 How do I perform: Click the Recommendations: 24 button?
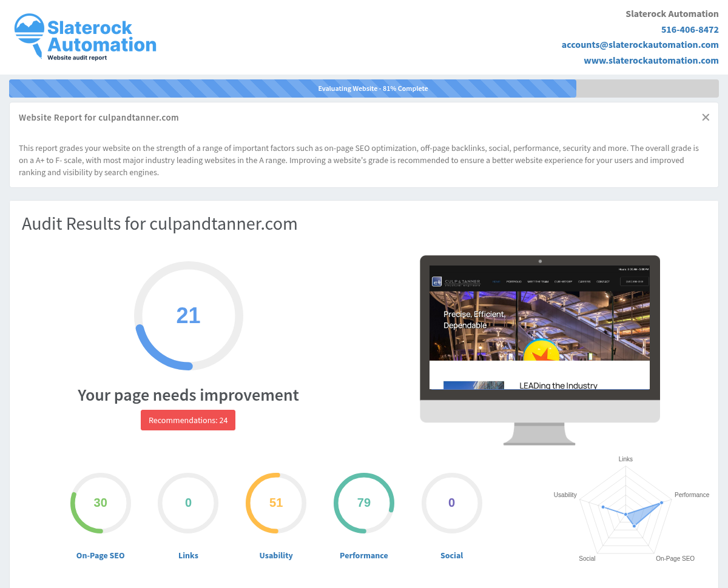[188, 420]
